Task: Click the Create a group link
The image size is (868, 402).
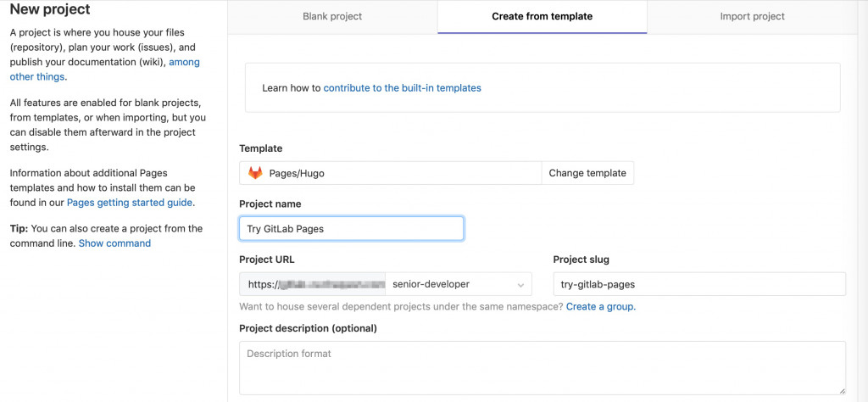Action: (x=600, y=306)
